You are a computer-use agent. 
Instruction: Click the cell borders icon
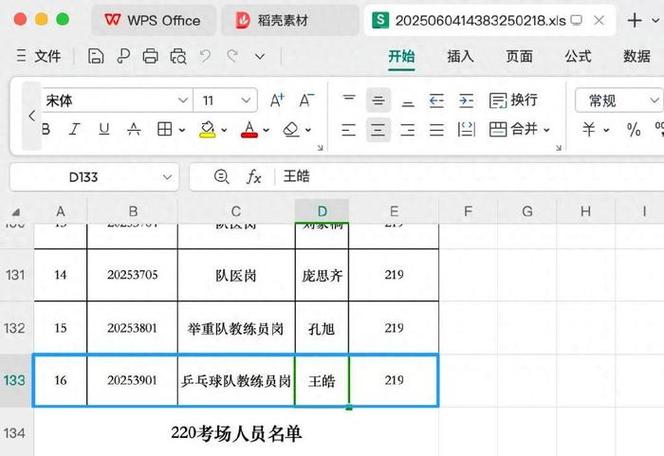pyautogui.click(x=164, y=129)
